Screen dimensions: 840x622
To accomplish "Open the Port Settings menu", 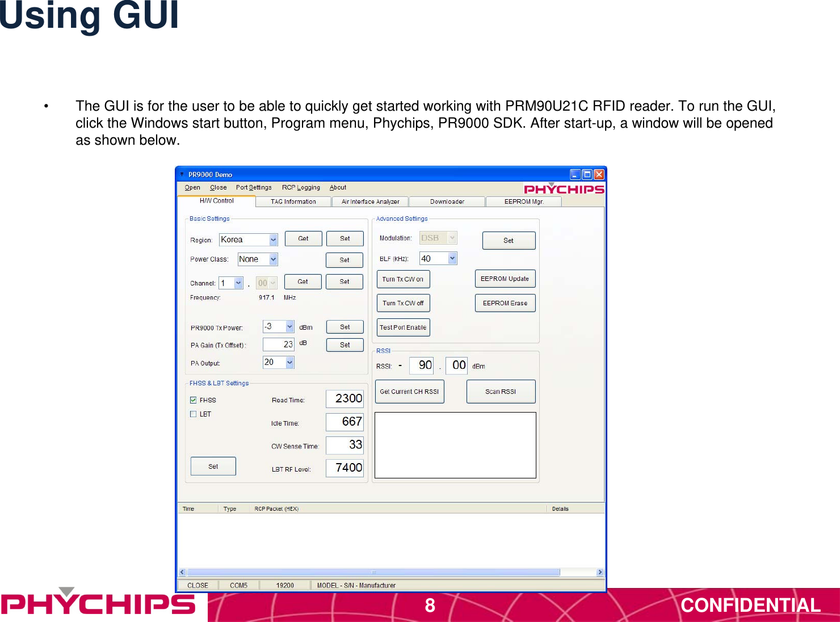I will 253,187.
